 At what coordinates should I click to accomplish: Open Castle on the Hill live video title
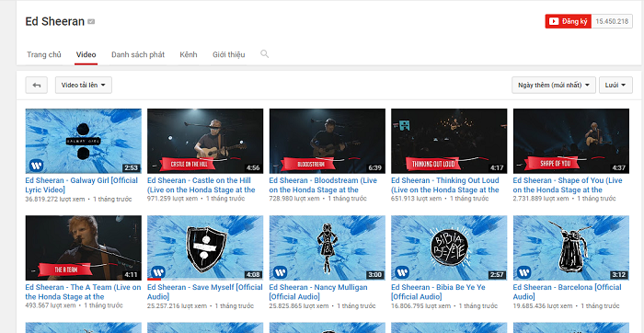[201, 185]
